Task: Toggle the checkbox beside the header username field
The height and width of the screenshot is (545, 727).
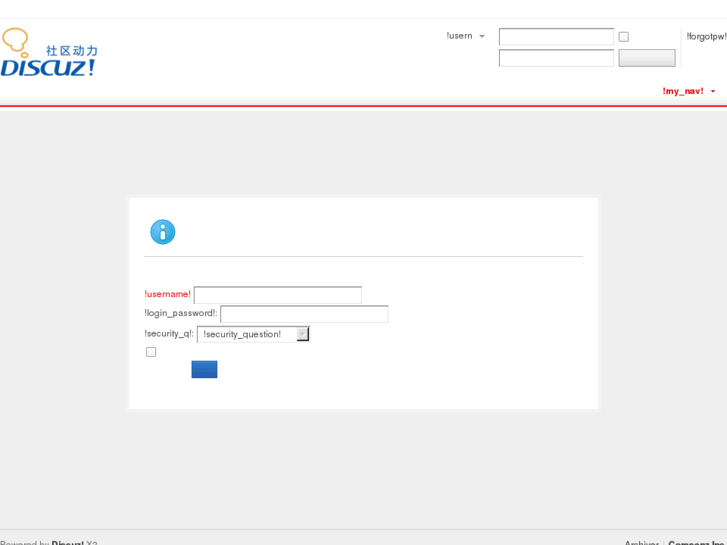Action: pos(624,37)
